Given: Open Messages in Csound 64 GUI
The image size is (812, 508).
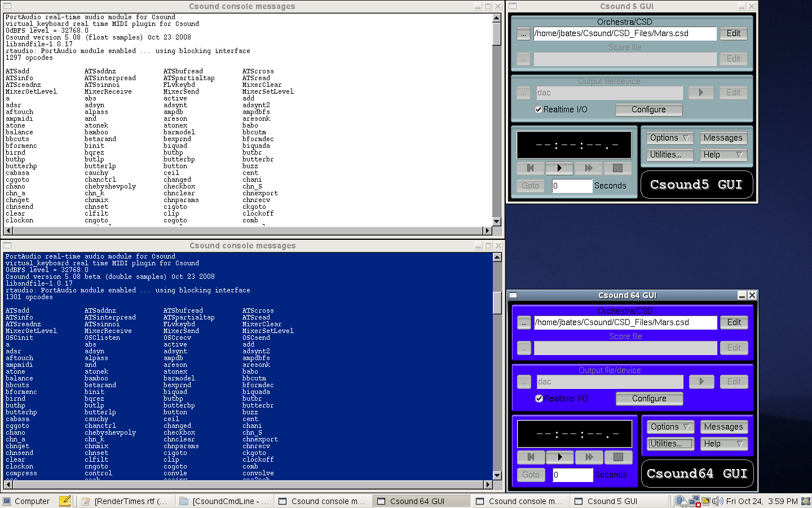Looking at the screenshot, I should 724,427.
